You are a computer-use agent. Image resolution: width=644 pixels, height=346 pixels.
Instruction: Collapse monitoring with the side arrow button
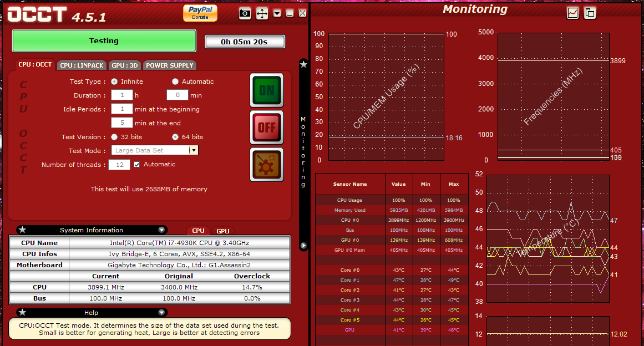(303, 246)
